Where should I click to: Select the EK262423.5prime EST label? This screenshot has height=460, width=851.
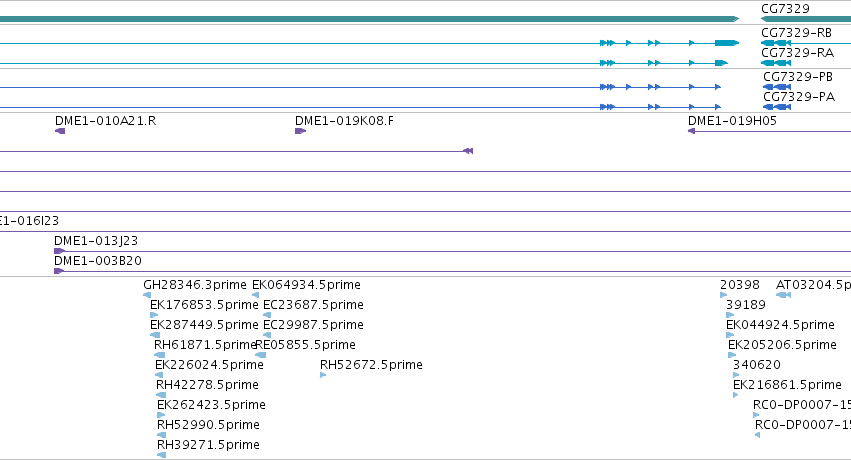(x=211, y=405)
